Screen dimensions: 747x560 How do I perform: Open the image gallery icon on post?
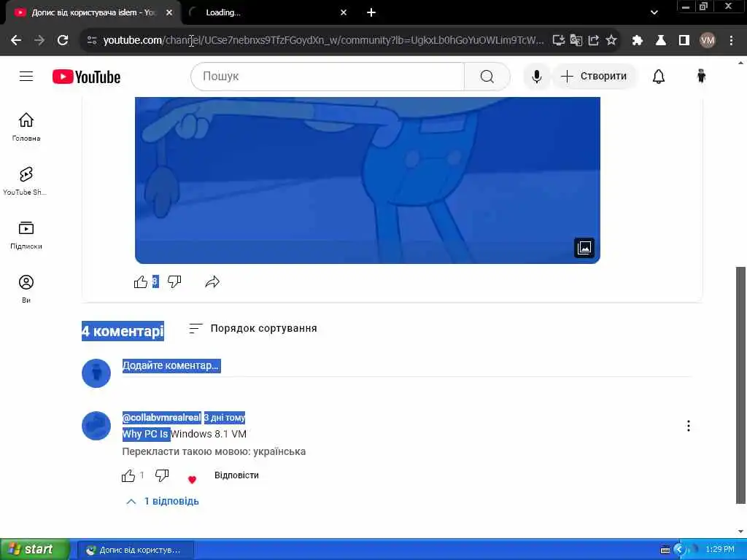[584, 248]
